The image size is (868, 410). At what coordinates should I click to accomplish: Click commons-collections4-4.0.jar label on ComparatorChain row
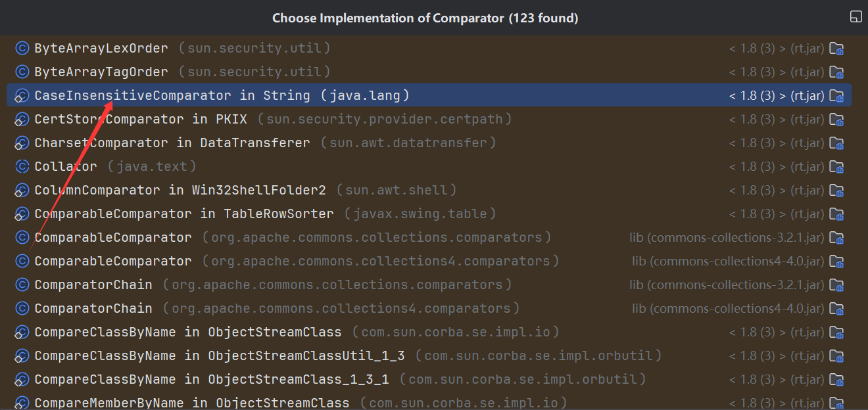(x=728, y=309)
